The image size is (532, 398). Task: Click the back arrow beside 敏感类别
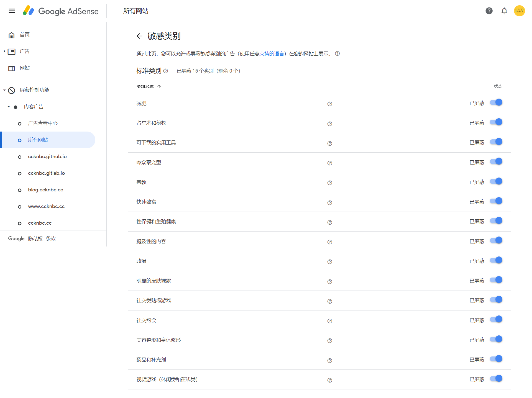139,36
